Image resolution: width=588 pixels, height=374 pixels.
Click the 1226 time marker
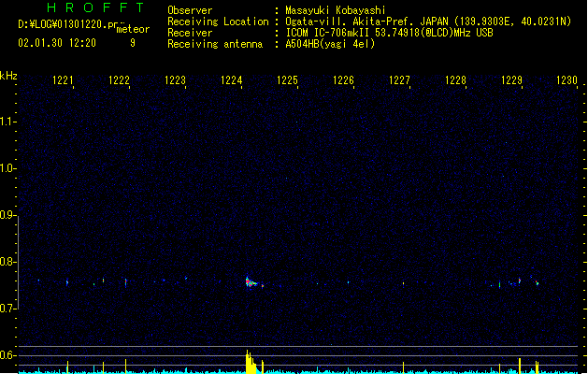click(x=343, y=80)
